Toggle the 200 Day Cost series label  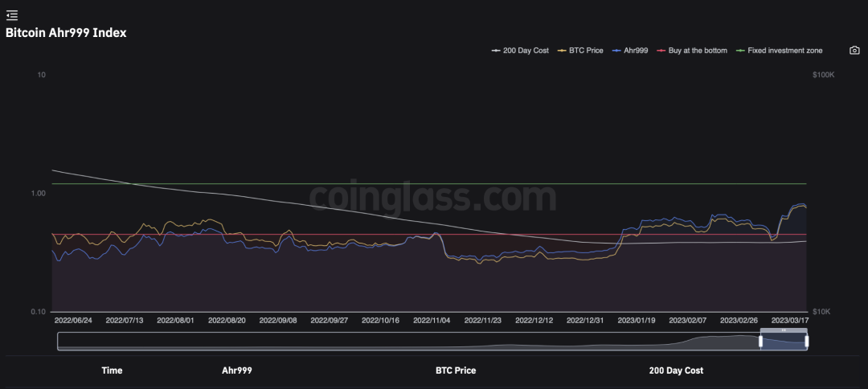[526, 51]
